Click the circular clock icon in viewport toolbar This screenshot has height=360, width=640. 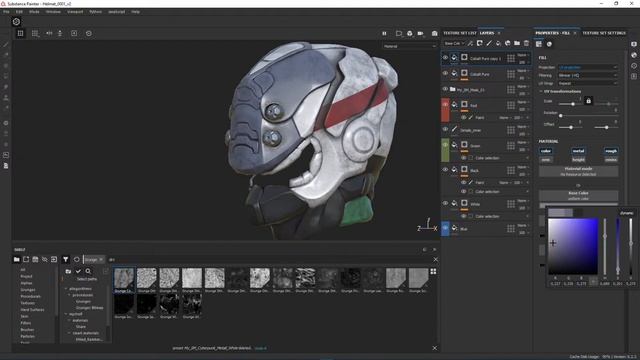click(89, 33)
